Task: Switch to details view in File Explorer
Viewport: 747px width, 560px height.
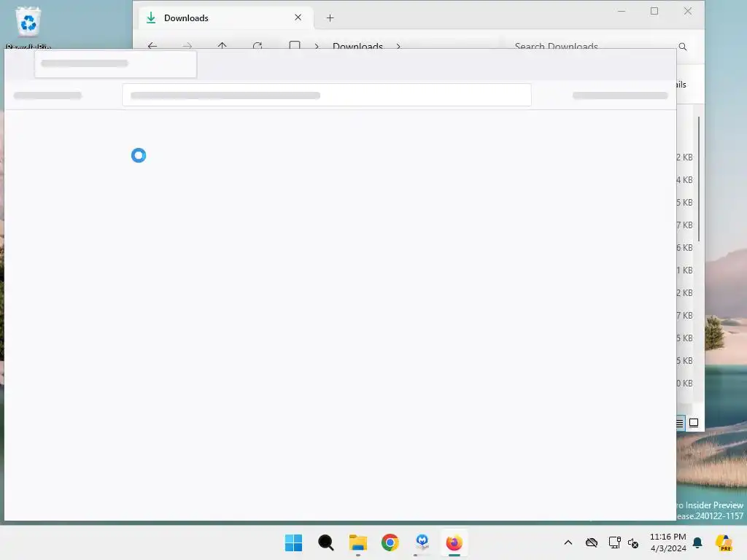Action: pos(680,423)
